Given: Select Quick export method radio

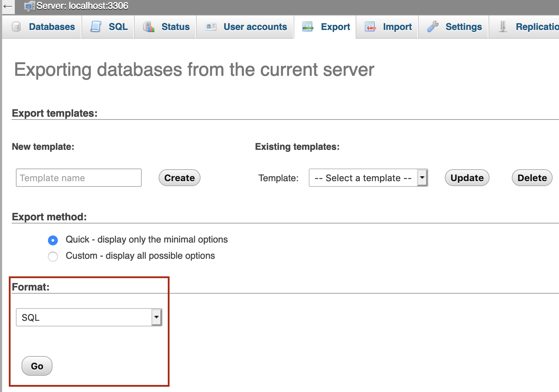Looking at the screenshot, I should (53, 240).
